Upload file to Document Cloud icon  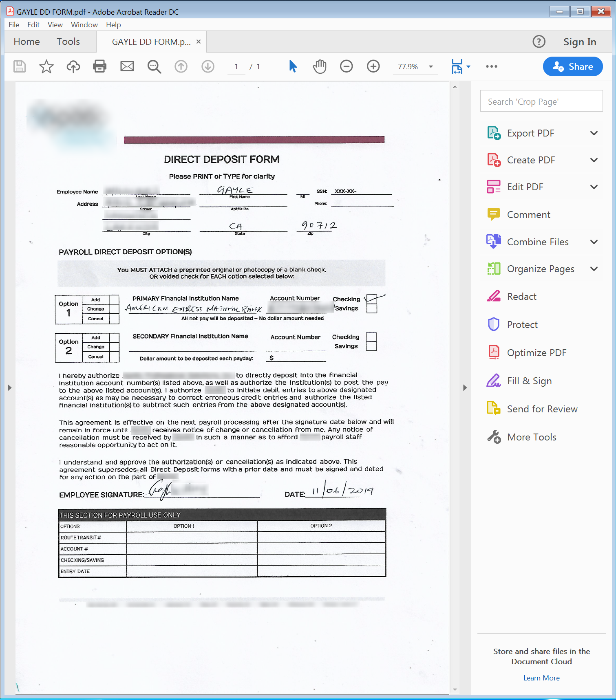[73, 66]
